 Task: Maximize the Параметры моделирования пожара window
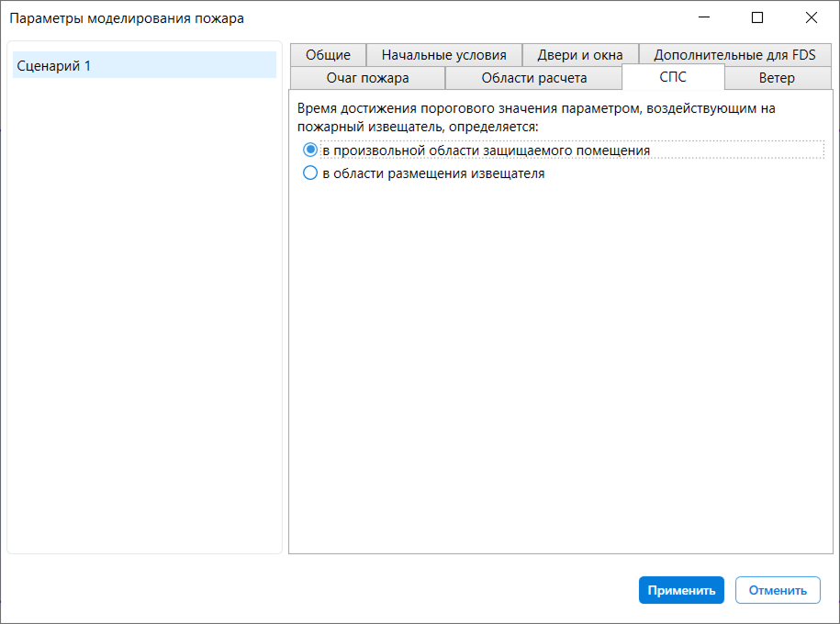pos(757,17)
